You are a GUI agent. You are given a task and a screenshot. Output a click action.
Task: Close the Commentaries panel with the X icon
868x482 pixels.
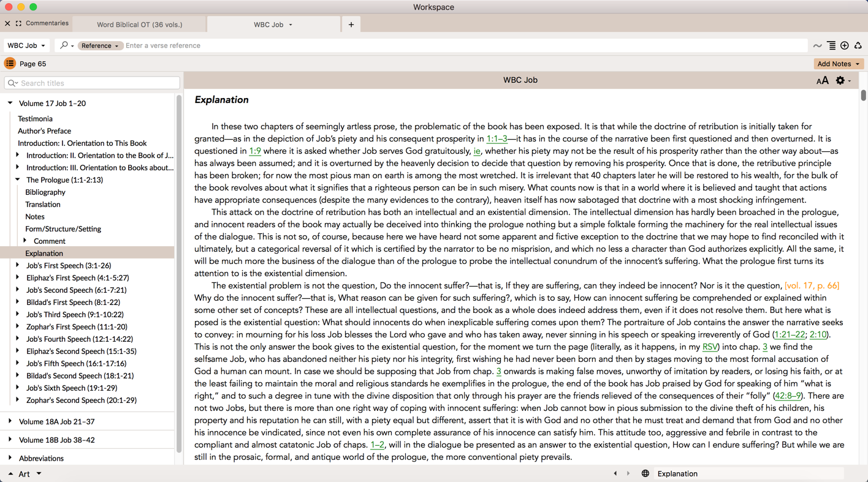coord(7,23)
